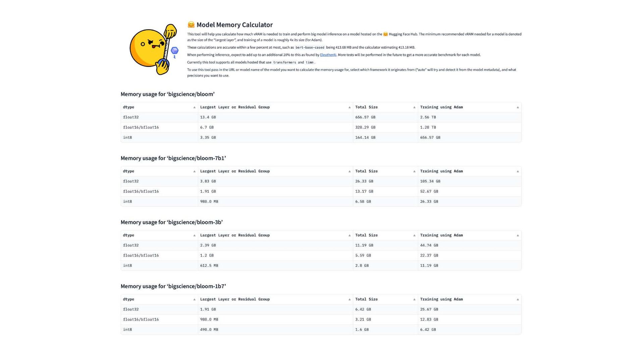The width and height of the screenshot is (644, 362).
Task: Select the 1.2 GB largest layer cell
Action: [275, 255]
